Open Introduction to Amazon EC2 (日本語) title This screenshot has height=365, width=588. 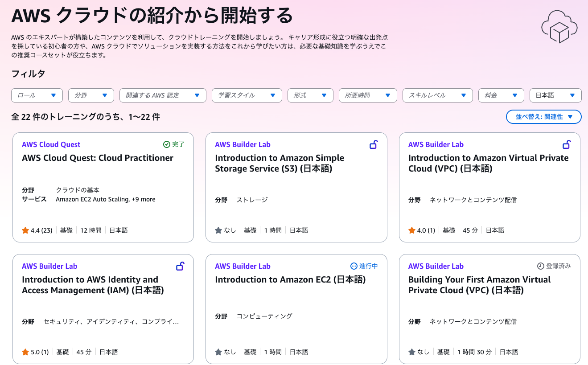point(290,279)
